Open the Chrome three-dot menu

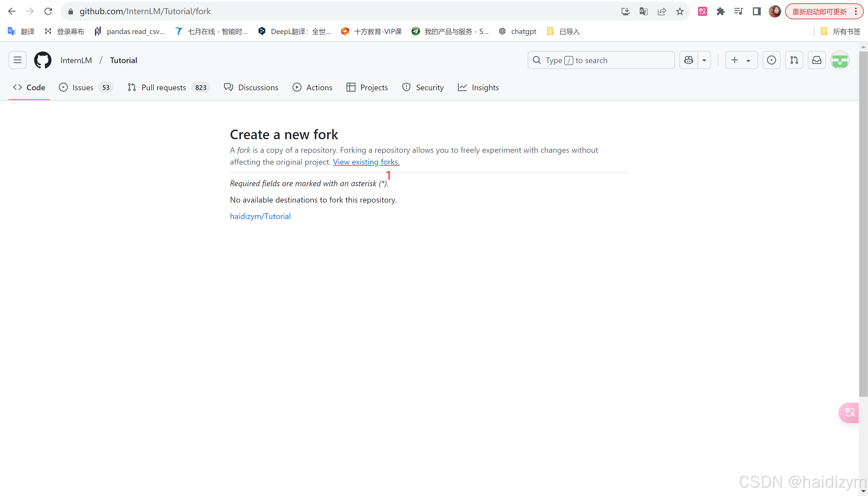point(856,12)
